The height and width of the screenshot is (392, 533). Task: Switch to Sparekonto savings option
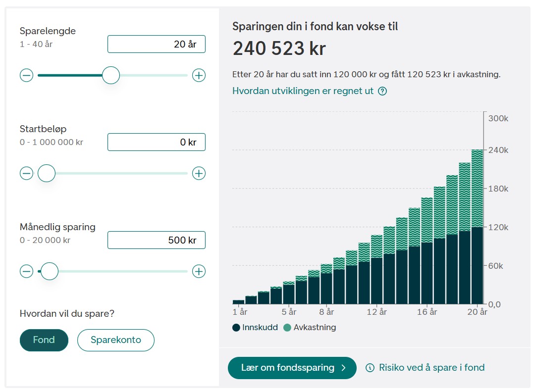[x=116, y=340]
